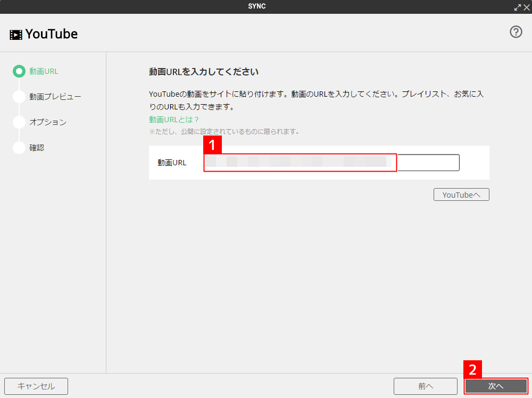532x398 pixels.
Task: Click the SYNC title bar text
Action: pos(257,6)
